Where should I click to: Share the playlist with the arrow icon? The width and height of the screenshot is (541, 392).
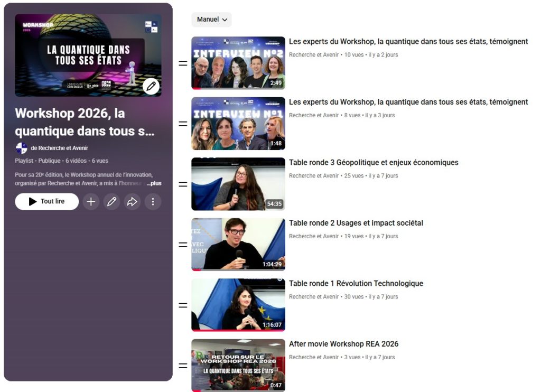point(132,201)
